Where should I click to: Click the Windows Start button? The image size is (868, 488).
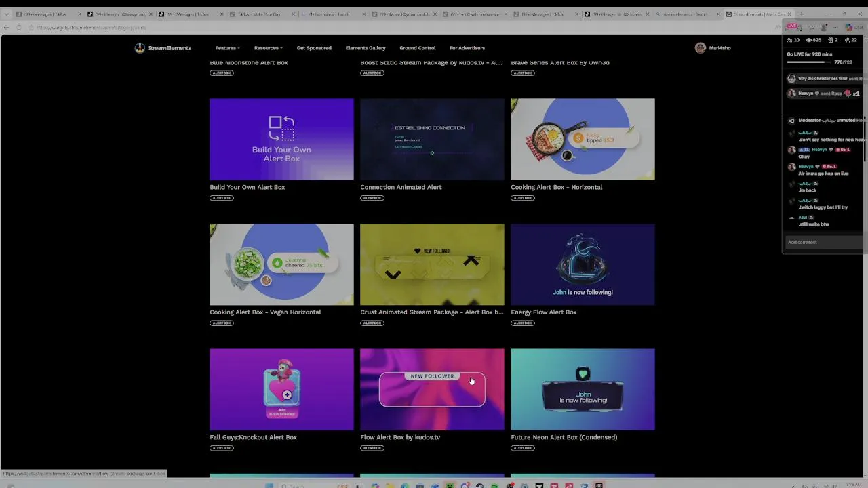point(269,485)
